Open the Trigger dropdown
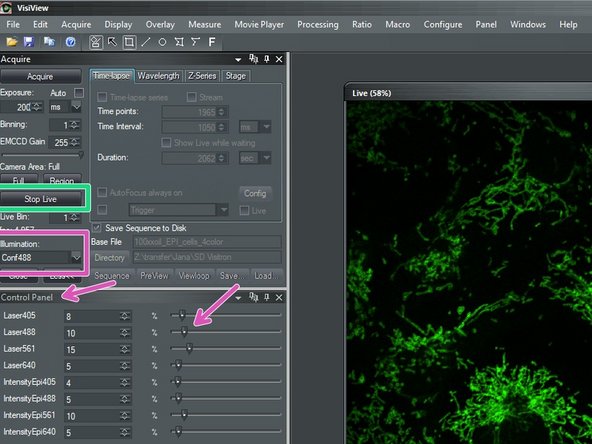Viewport: 592px width, 444px height. click(224, 210)
